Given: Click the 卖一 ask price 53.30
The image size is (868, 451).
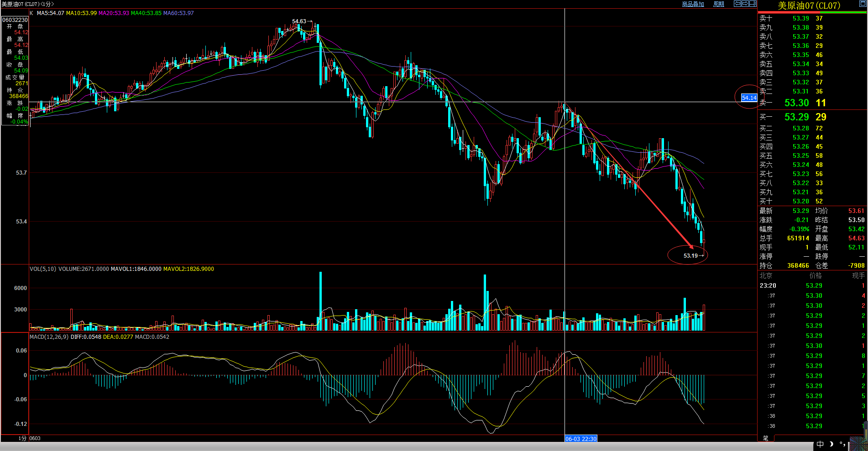Looking at the screenshot, I should click(x=796, y=103).
